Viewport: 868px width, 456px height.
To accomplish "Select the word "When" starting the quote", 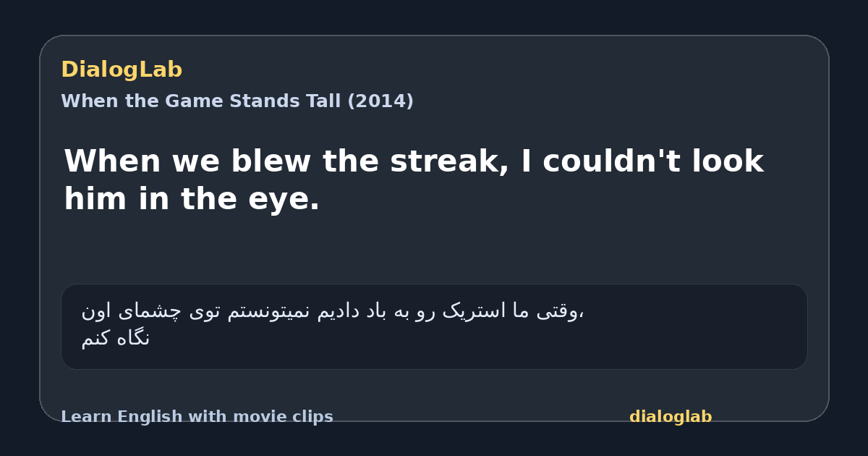I will pyautogui.click(x=112, y=161).
